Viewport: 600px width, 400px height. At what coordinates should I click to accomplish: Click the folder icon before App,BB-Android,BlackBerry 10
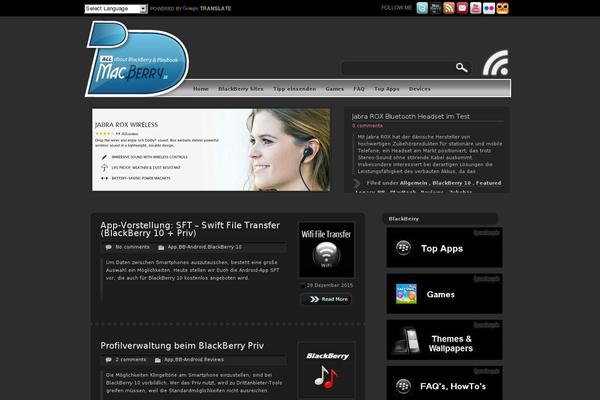click(161, 247)
